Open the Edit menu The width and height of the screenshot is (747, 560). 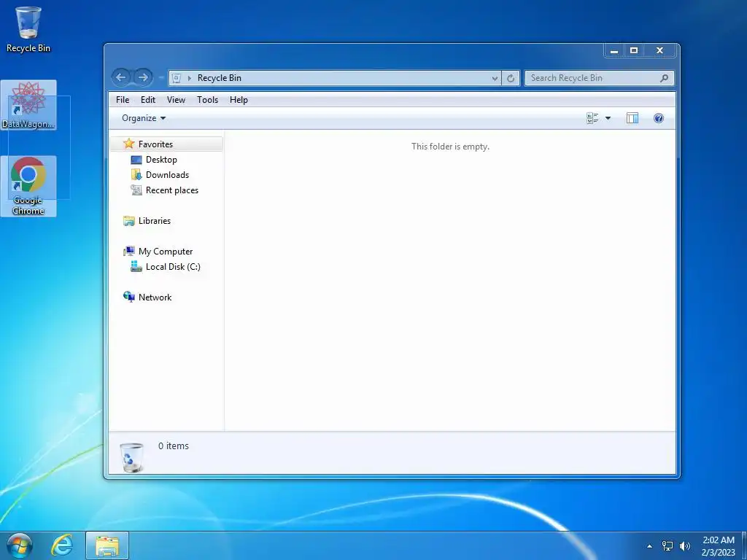pyautogui.click(x=147, y=99)
